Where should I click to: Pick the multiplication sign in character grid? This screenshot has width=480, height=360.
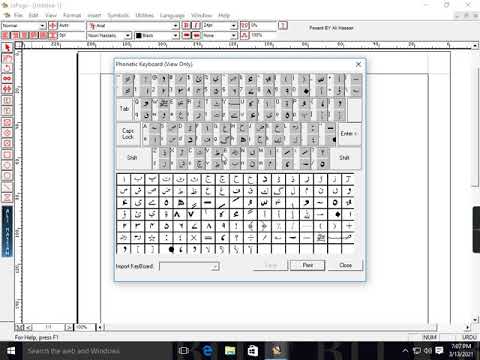point(194,238)
